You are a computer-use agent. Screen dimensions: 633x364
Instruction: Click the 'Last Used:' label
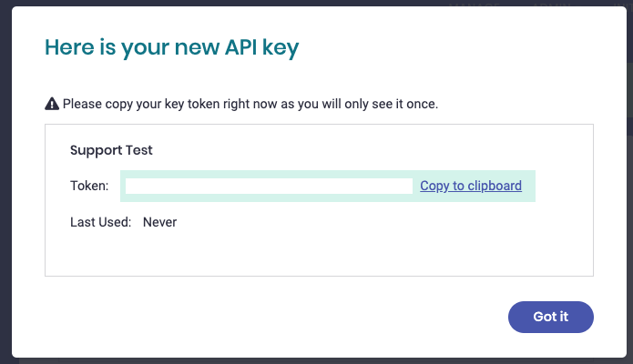[x=100, y=222]
